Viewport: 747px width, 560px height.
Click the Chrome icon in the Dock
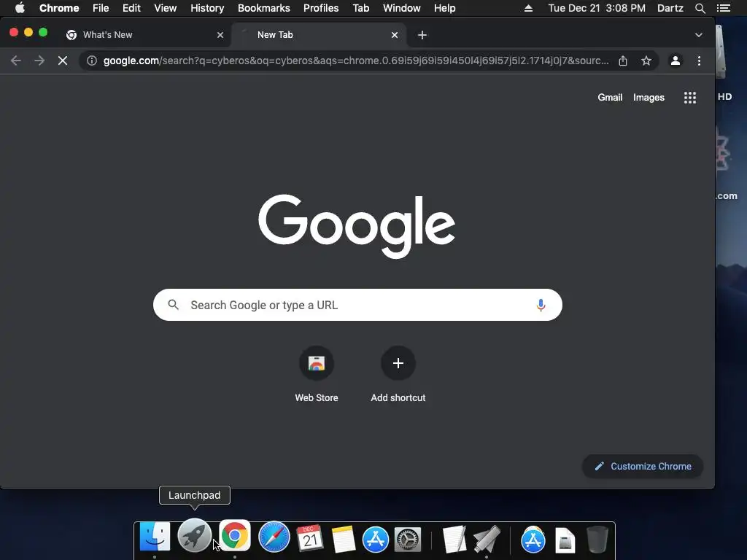tap(234, 536)
